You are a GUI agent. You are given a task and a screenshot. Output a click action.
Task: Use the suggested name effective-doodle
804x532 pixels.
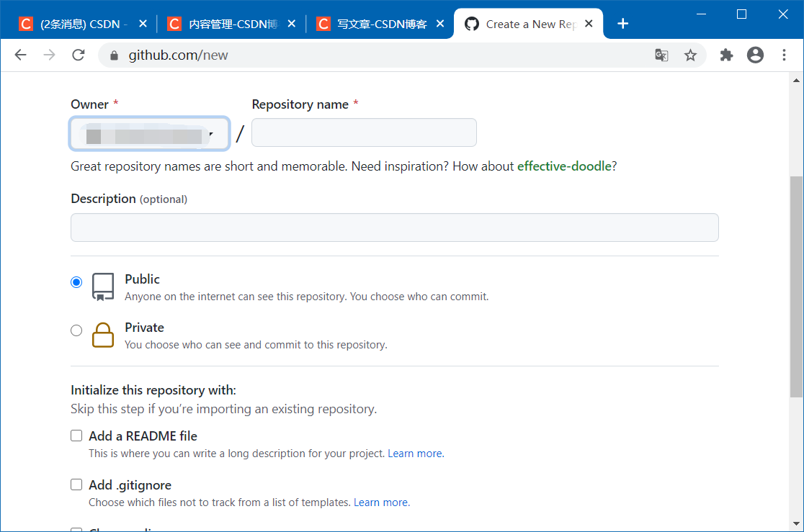564,166
